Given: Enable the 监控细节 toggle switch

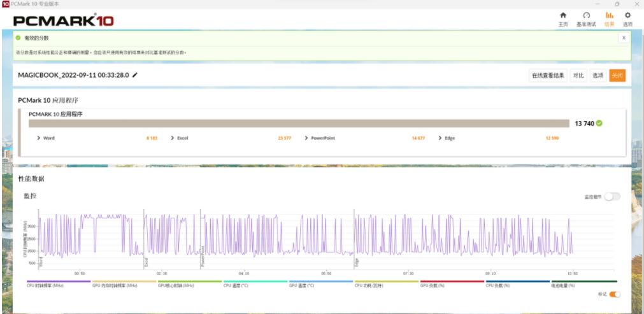Looking at the screenshot, I should (x=612, y=197).
